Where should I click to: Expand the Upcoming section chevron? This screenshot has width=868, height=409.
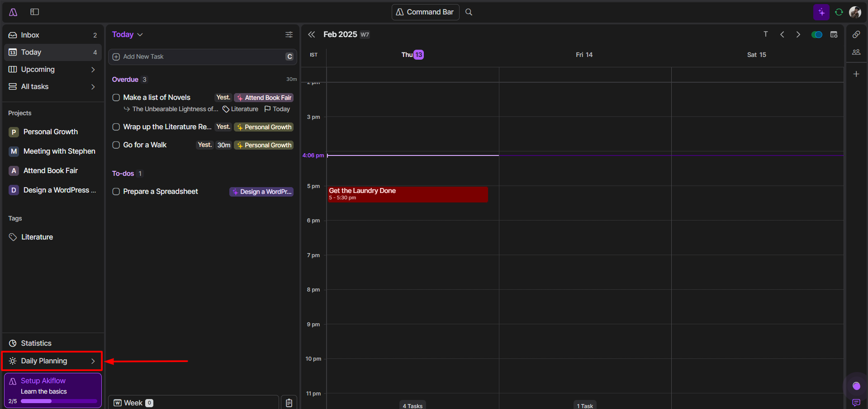[x=93, y=70]
